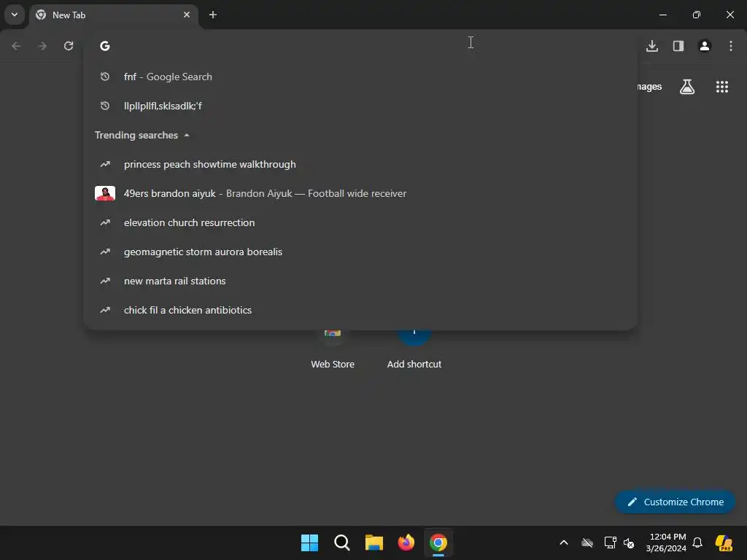Viewport: 747px width, 560px height.
Task: Select 'new marta rail stations' suggestion
Action: 360,281
